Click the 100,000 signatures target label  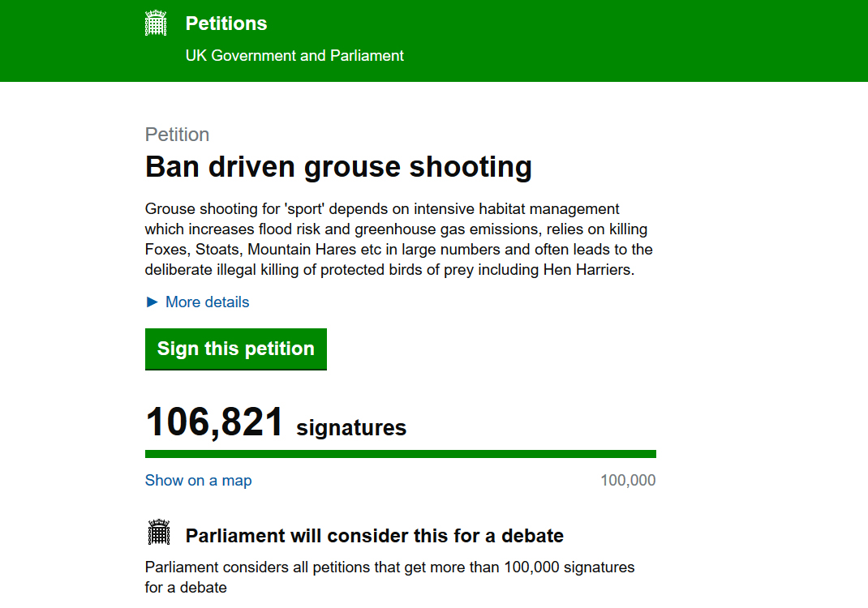(x=628, y=480)
